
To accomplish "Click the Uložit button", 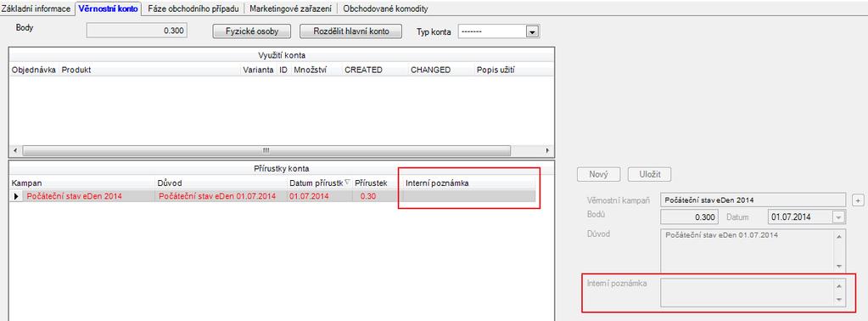I will point(650,174).
